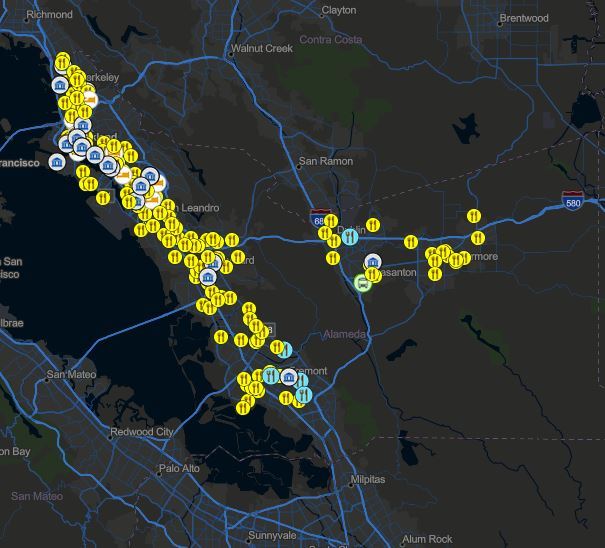Click the San Ramon city label
Screen dimensions: 605x548
pos(325,161)
